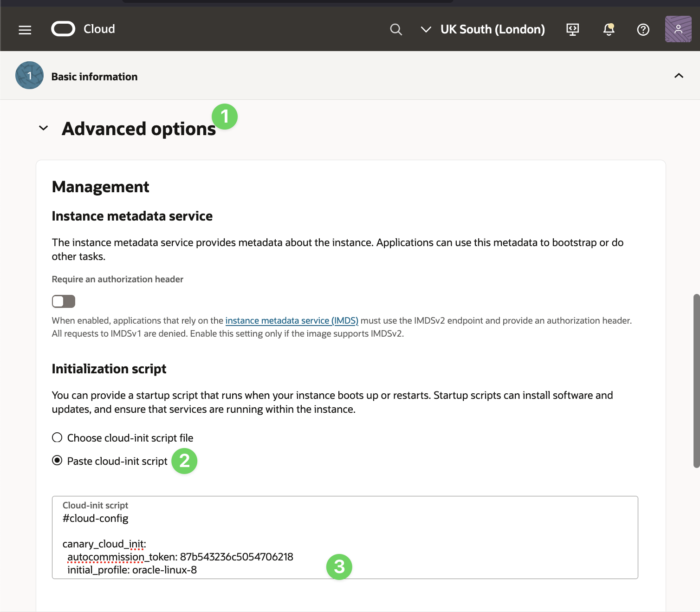The image size is (700, 612).
Task: Open the user profile avatar
Action: 678,29
